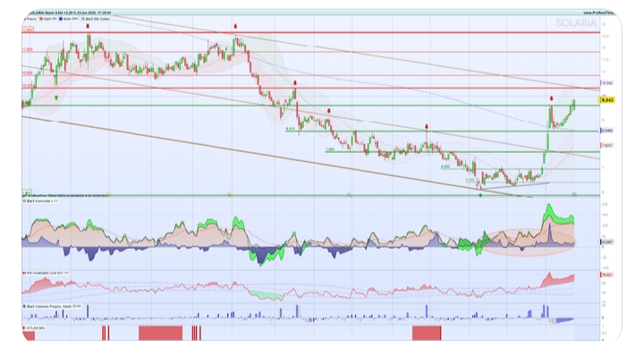Select the 7,660 green support line label

click(330, 149)
